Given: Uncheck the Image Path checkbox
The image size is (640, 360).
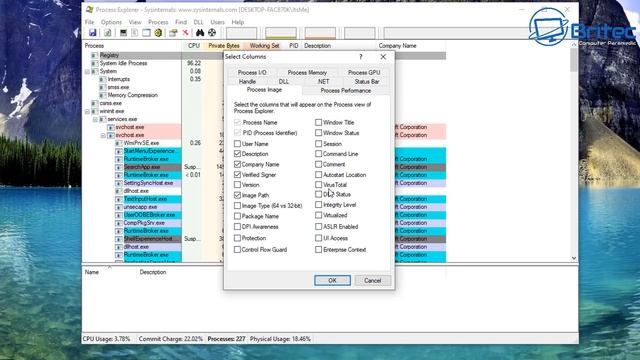Looking at the screenshot, I should click(x=237, y=195).
